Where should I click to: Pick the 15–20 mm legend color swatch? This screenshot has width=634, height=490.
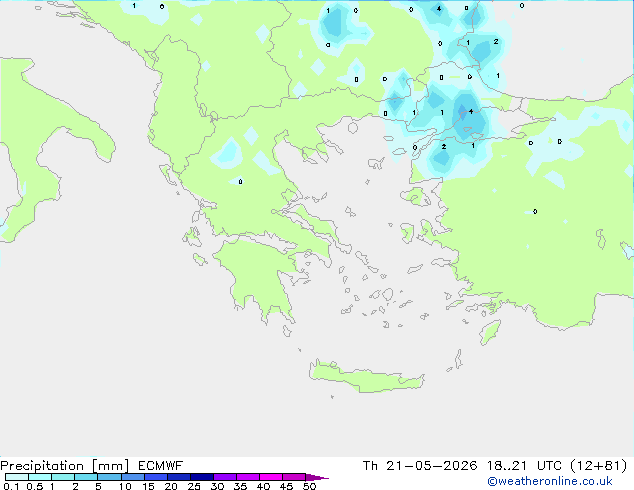(x=156, y=477)
